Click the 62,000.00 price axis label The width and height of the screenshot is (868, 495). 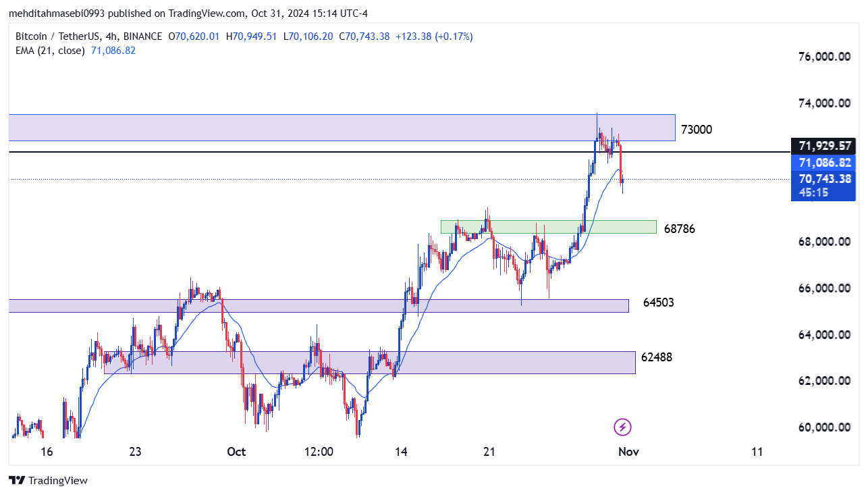tap(823, 381)
